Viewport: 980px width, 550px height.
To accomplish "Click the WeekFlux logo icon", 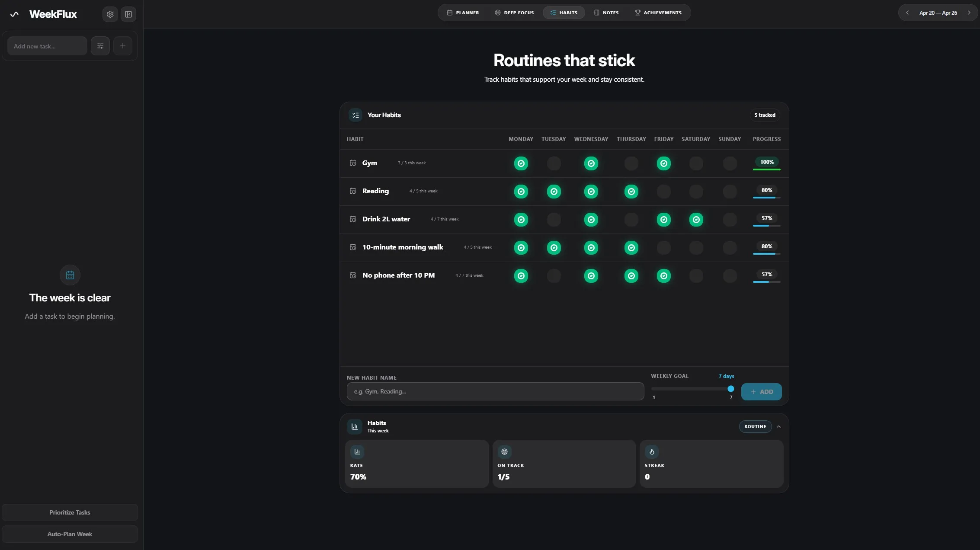I will [x=14, y=14].
